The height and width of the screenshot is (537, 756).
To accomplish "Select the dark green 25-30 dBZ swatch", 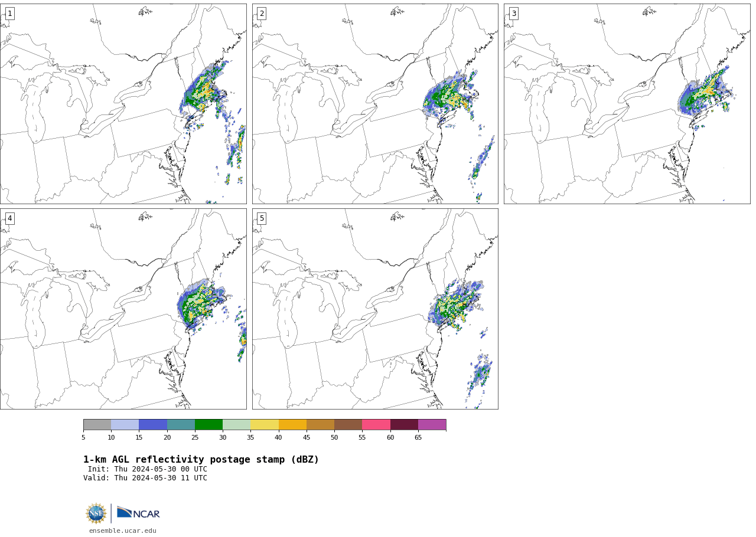I will 209,425.
